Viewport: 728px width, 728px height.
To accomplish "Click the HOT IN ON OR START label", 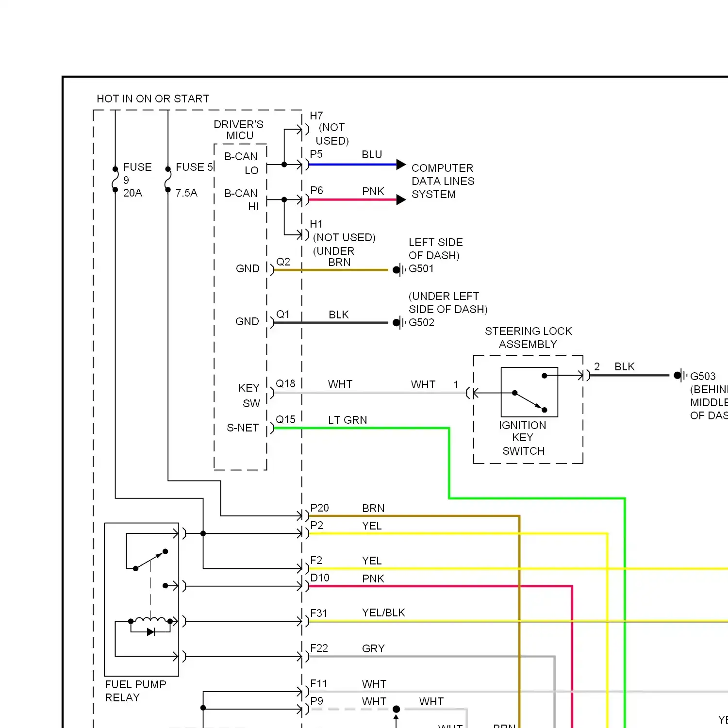I will [x=153, y=99].
